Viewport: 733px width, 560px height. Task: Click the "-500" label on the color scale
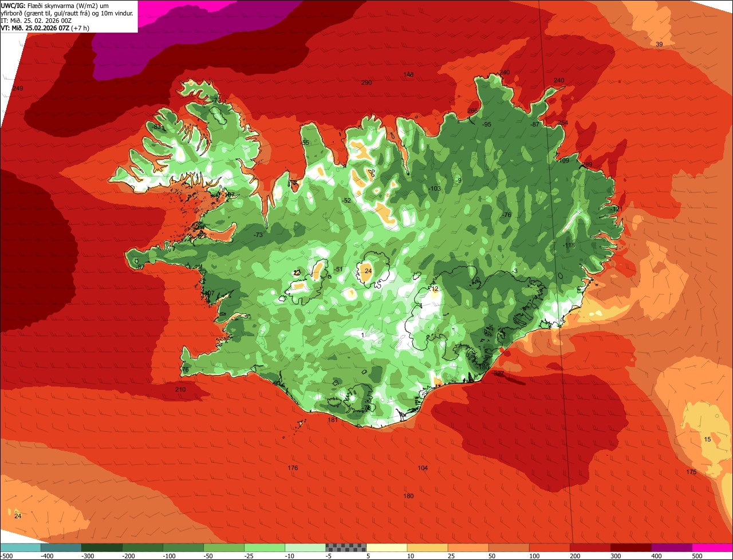tap(6, 555)
